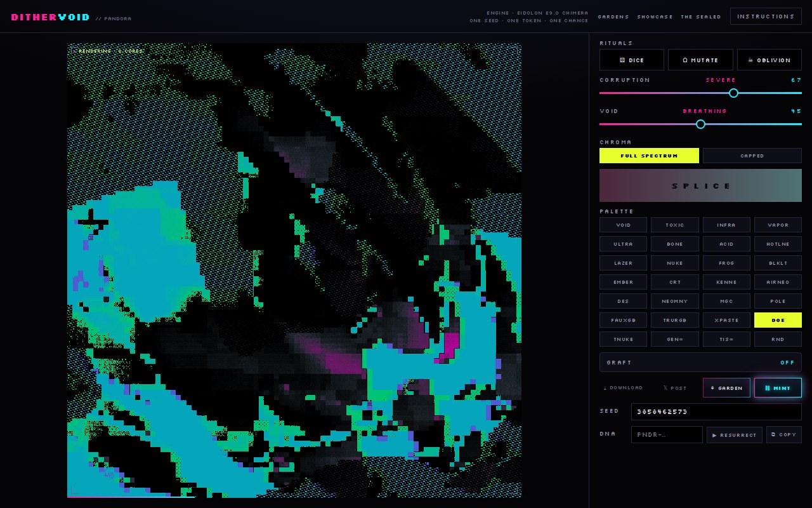Toggle GRAFT on
The image size is (812, 508).
pos(700,363)
